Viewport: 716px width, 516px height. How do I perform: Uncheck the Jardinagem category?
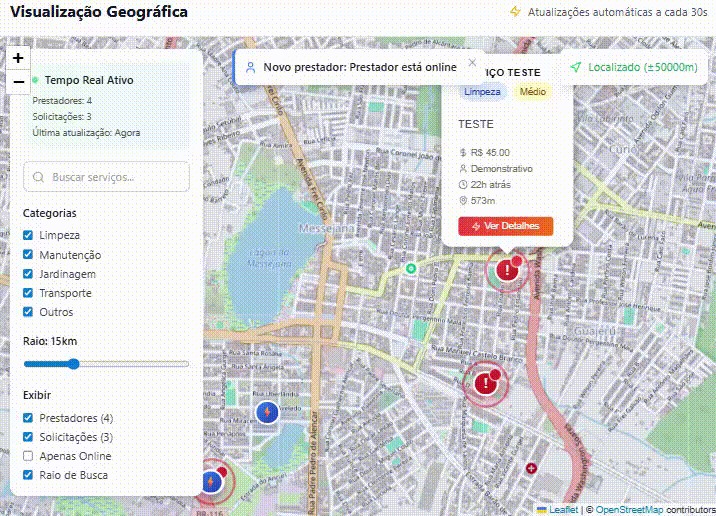coord(28,274)
